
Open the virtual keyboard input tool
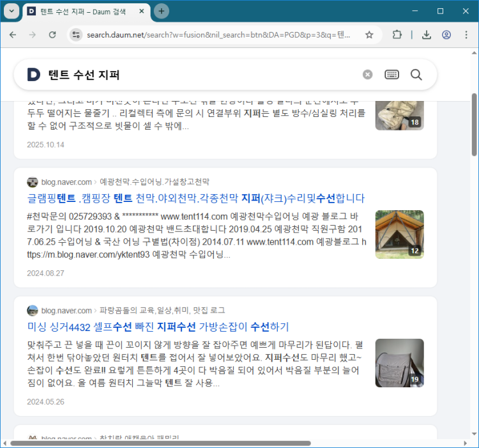pos(392,75)
